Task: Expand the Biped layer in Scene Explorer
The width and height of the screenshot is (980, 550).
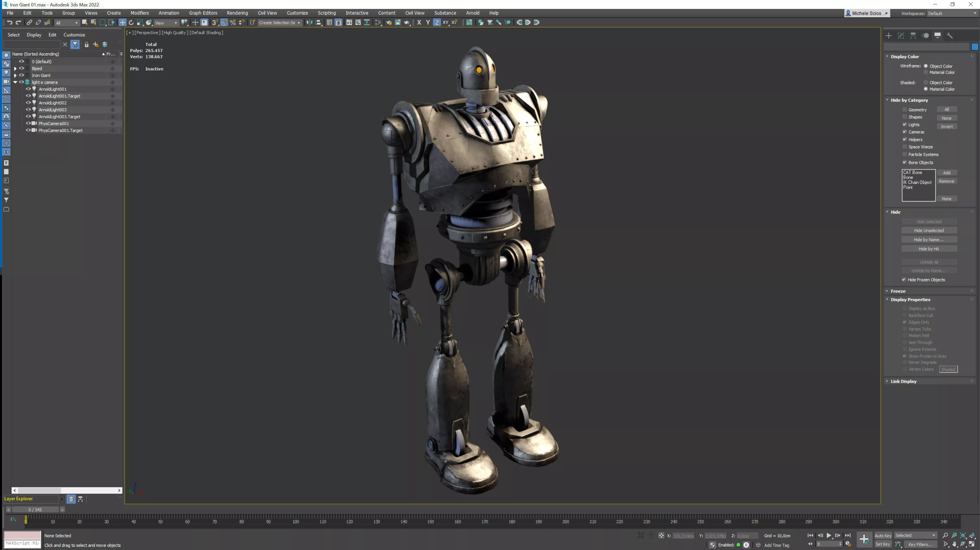Action: click(15, 68)
